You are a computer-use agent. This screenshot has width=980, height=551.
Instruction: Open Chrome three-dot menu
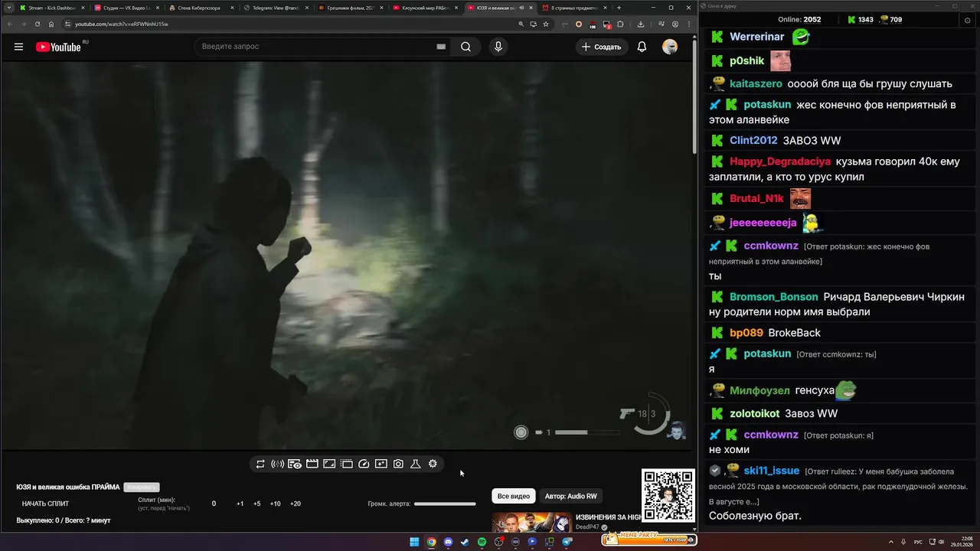click(688, 24)
